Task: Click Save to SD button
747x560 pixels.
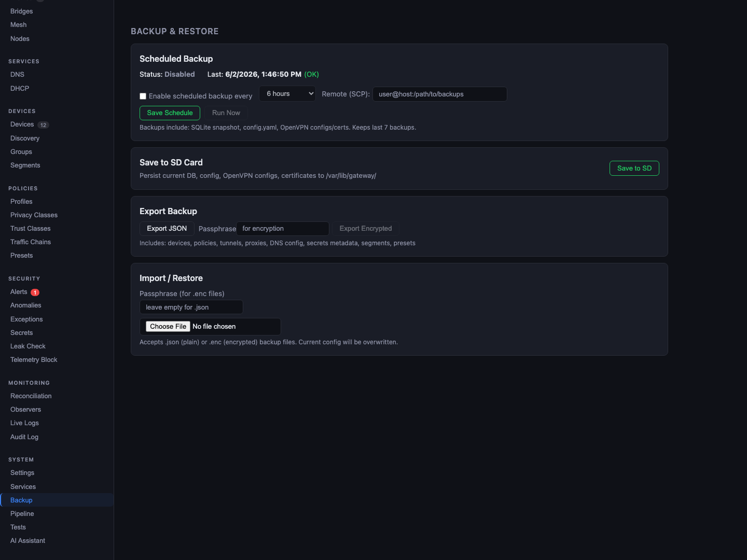Action: tap(634, 168)
